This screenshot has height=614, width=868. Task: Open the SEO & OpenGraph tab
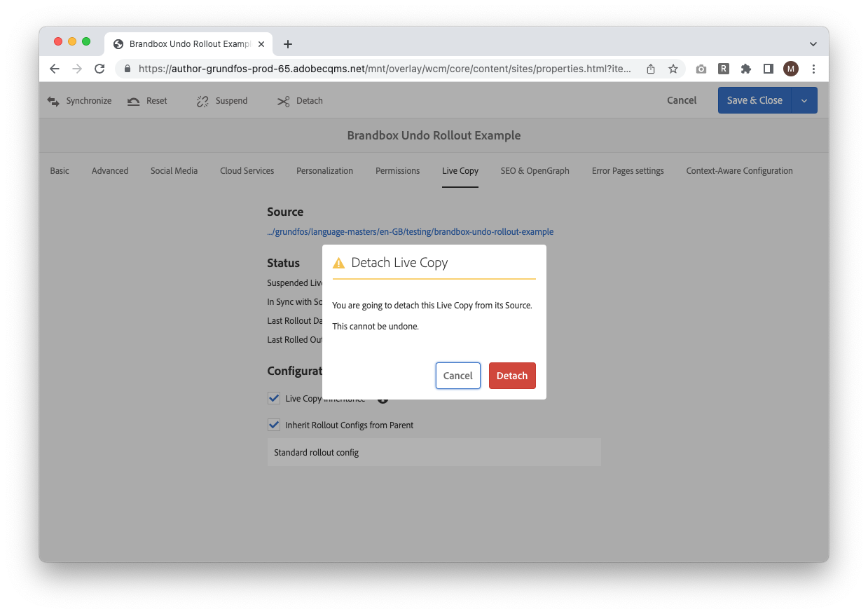tap(535, 171)
